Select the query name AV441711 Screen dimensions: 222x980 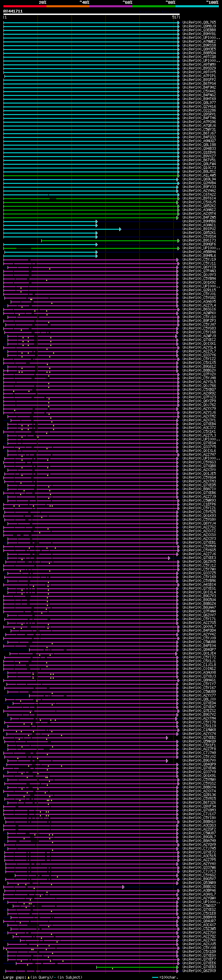click(13, 11)
